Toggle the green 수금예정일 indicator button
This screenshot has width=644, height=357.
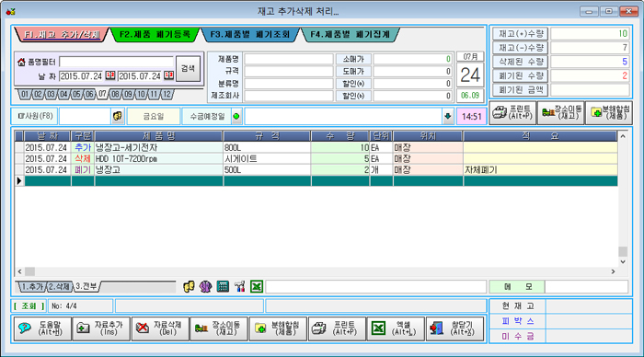coord(236,116)
